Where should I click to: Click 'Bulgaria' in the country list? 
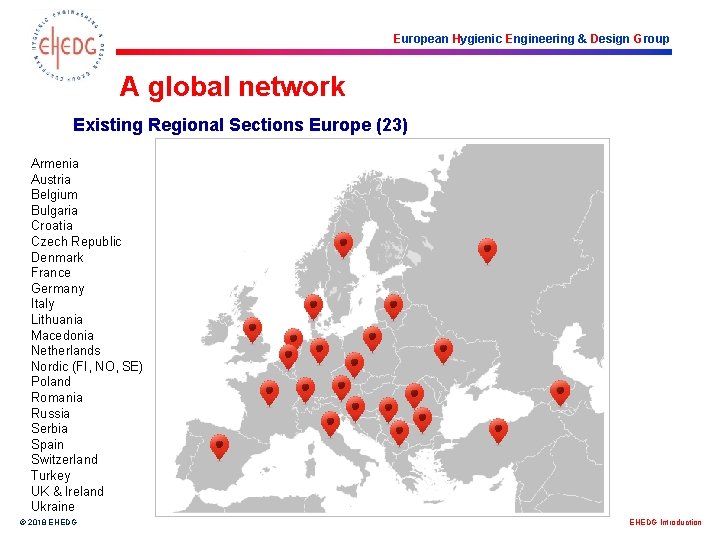coord(54,210)
